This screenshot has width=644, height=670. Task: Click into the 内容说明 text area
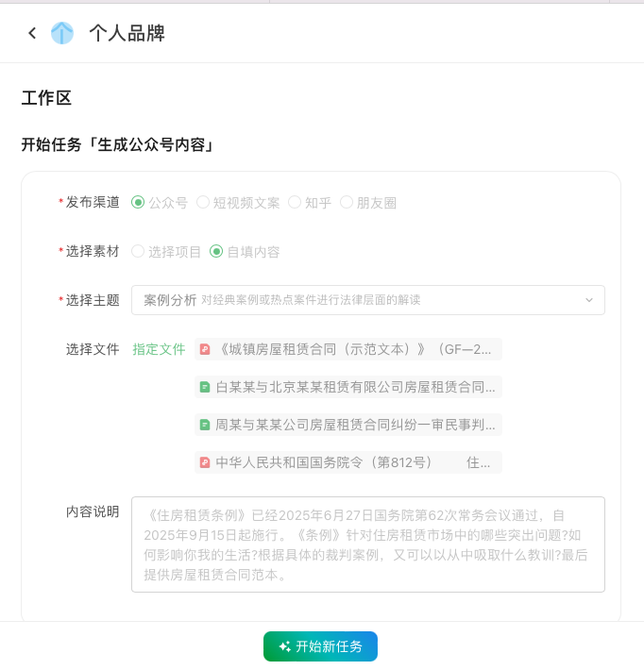click(367, 544)
